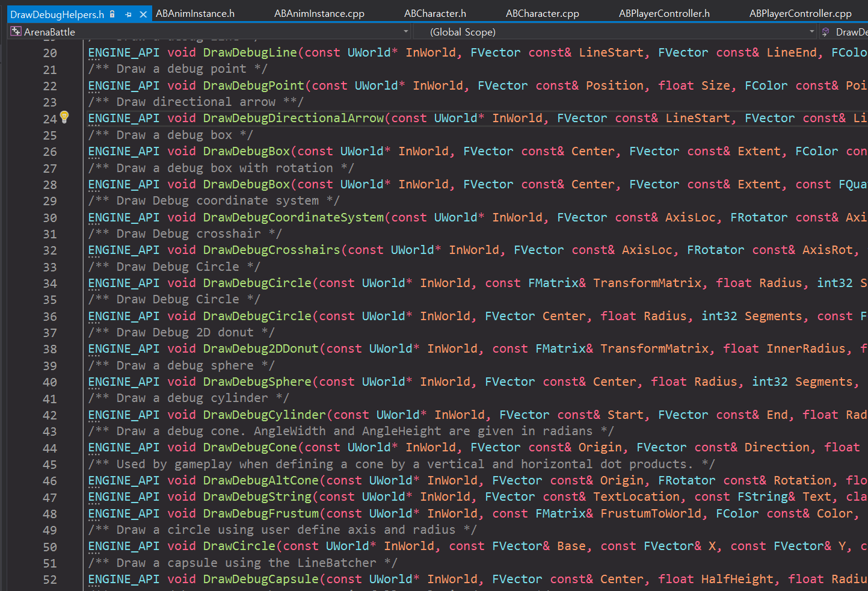868x591 pixels.
Task: Click the read-only lock icon on DrawDebugHelpers.h tab
Action: (x=112, y=14)
